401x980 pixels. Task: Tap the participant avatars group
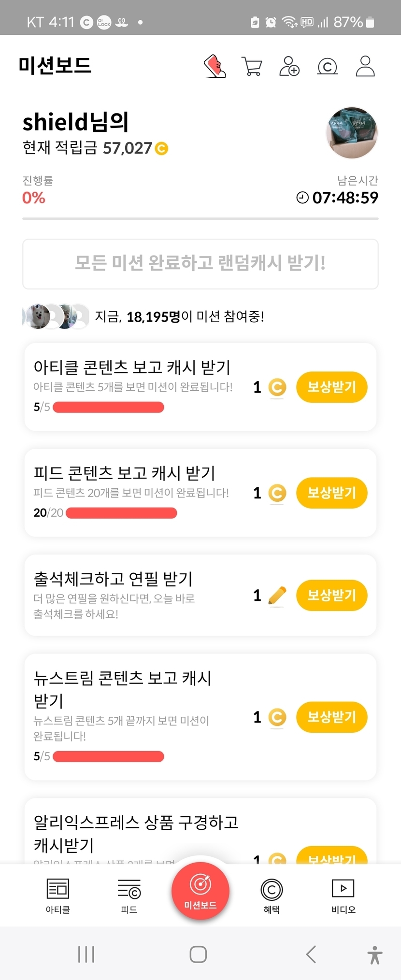56,317
